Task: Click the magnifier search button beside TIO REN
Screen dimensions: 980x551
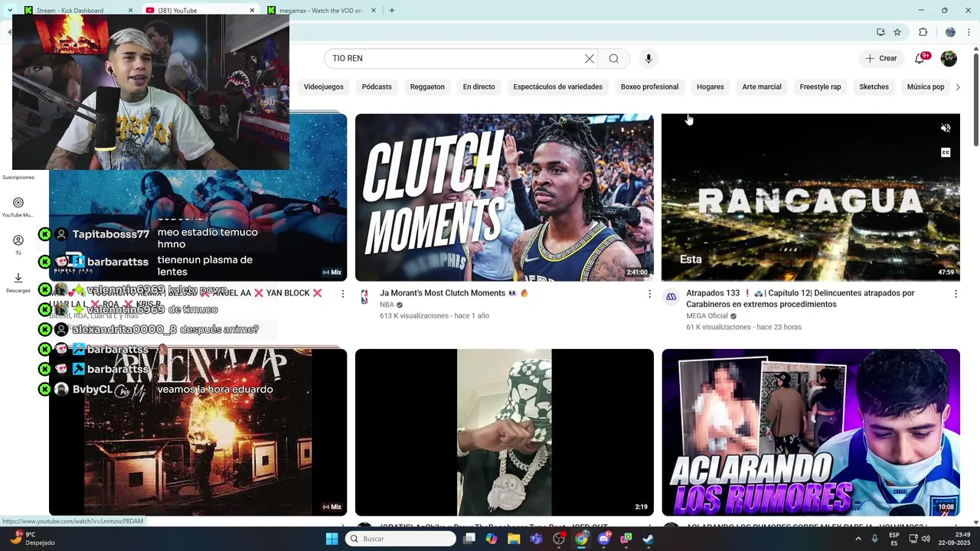Action: click(614, 59)
